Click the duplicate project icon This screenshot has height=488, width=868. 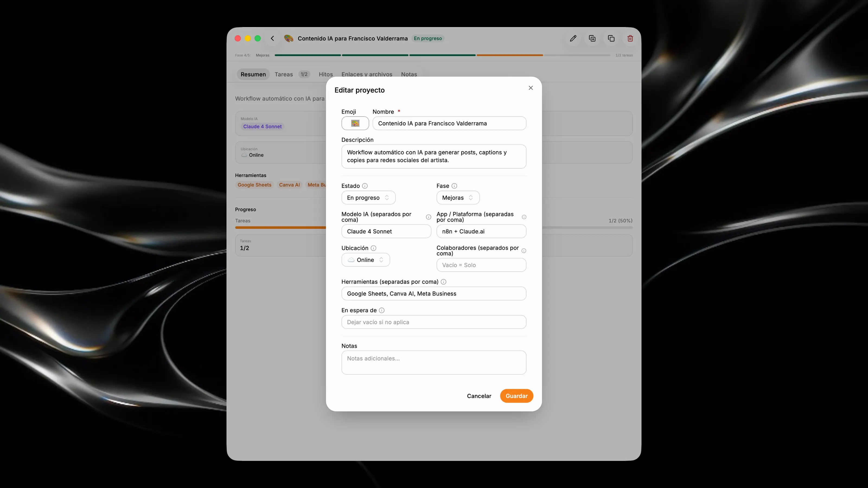(611, 38)
